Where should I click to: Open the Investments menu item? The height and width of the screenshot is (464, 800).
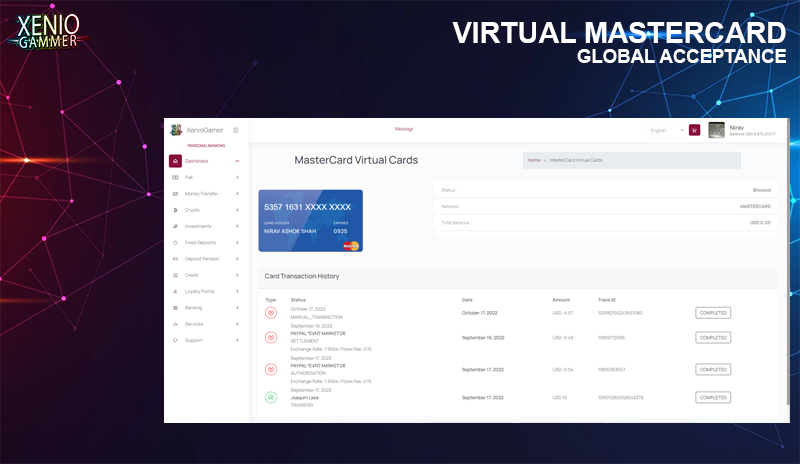click(x=198, y=226)
